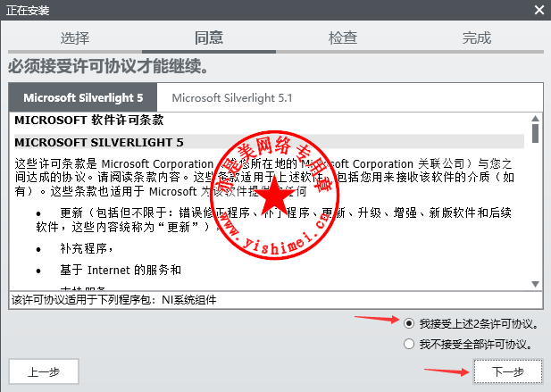Switch to the 'Microsoft Silverlight 5.1' license tab

point(232,97)
